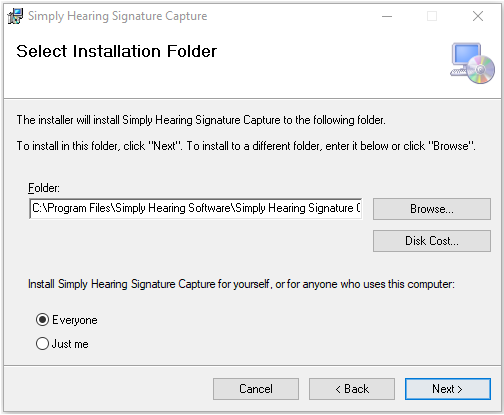Click the "The installer will install" description line
The height and width of the screenshot is (415, 504).
201,120
